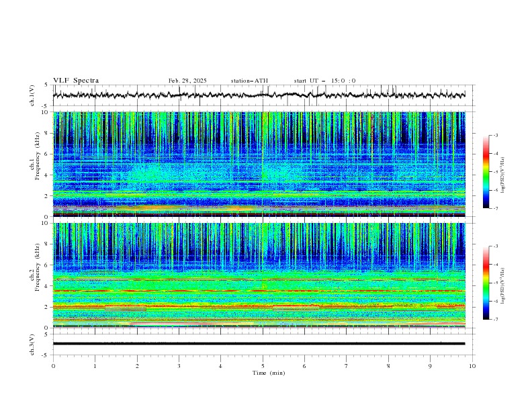This screenshot has width=532, height=411.
Task: Click the ch.2 "Frequency (kHz)" axis label
Action: (x=38, y=267)
